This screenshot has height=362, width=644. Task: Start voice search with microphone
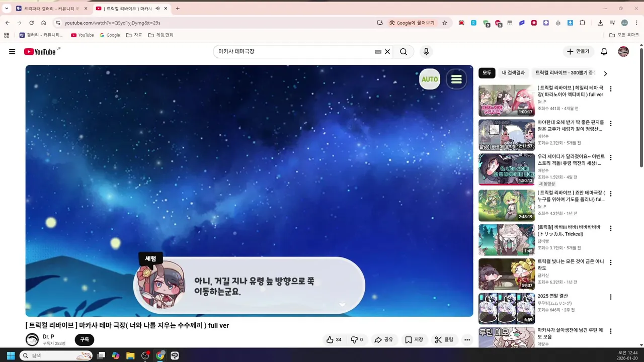coord(426,52)
